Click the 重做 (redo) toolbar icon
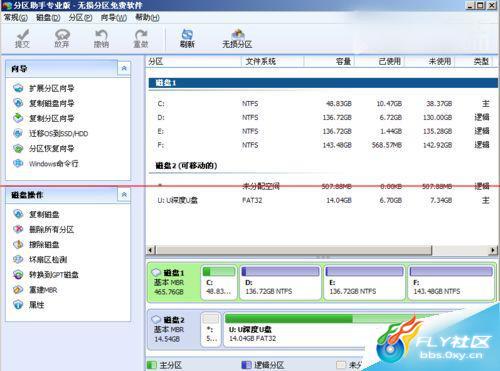This screenshot has height=371, width=500. 141,38
